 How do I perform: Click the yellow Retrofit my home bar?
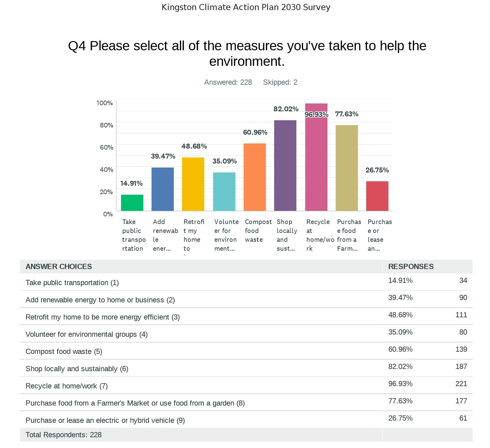click(193, 184)
